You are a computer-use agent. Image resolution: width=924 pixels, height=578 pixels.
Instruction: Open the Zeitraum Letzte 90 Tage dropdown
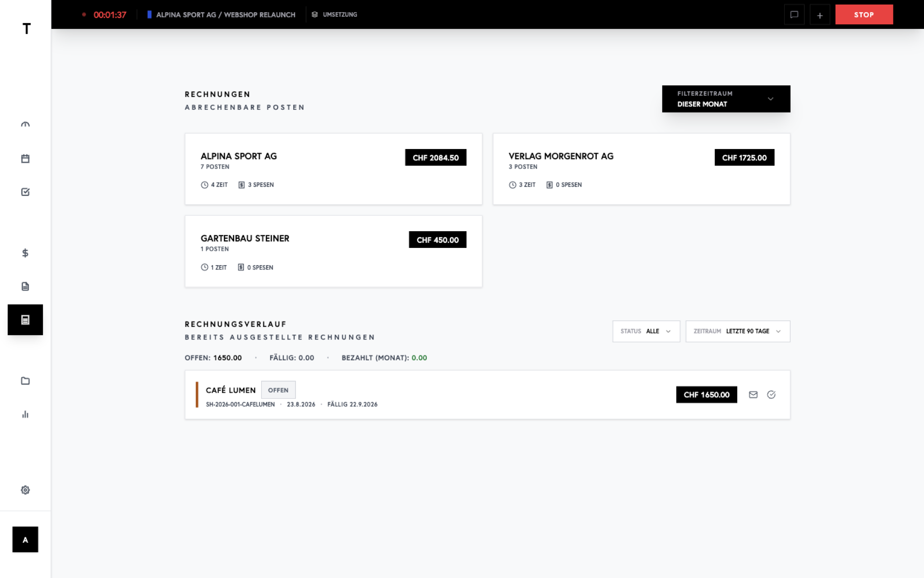(x=738, y=331)
